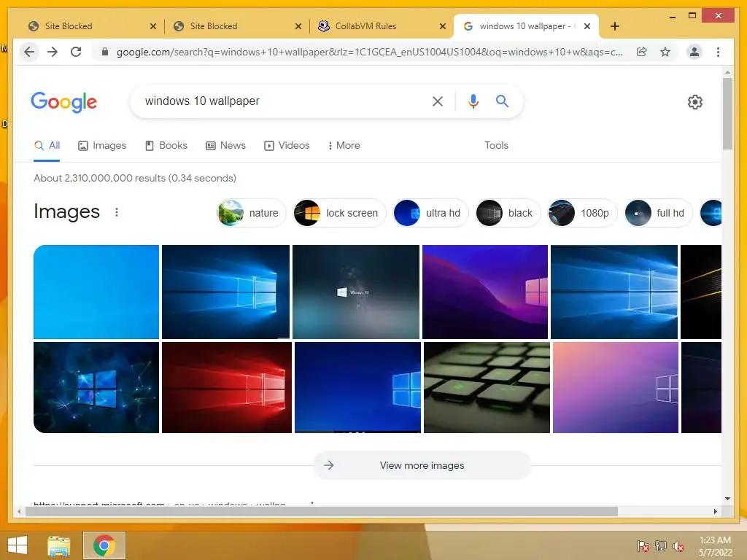The image size is (747, 560).
Task: Click the padlock site info icon
Action: [x=105, y=52]
